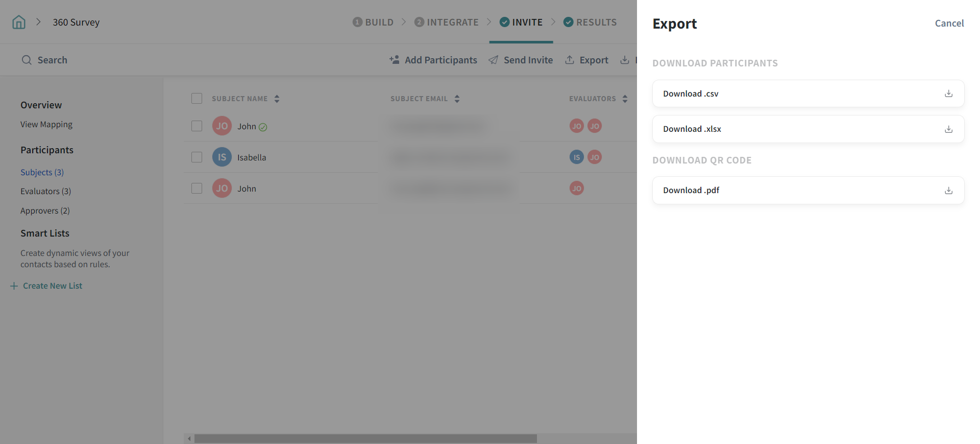Switch to the Results step tab

click(x=590, y=22)
